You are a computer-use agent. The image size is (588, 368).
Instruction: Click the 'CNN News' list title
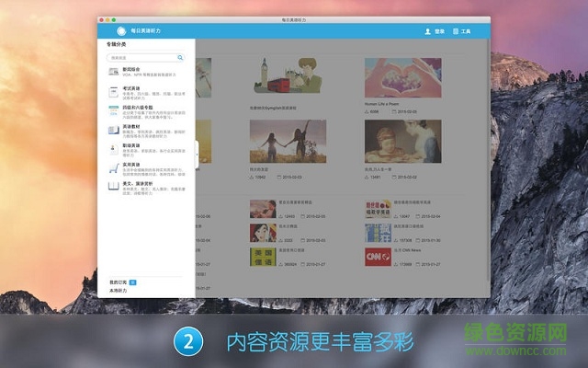(407, 250)
